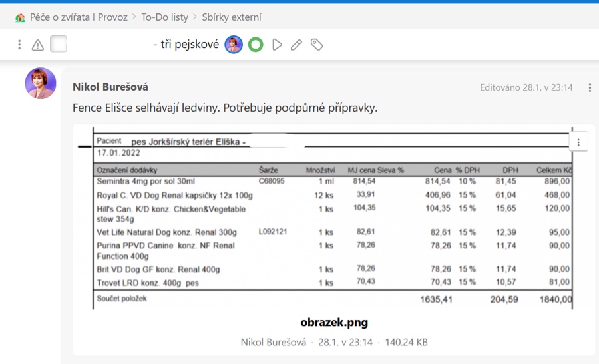Click the obrazek.png file name
Viewport: 599px width, 364px height.
[334, 322]
